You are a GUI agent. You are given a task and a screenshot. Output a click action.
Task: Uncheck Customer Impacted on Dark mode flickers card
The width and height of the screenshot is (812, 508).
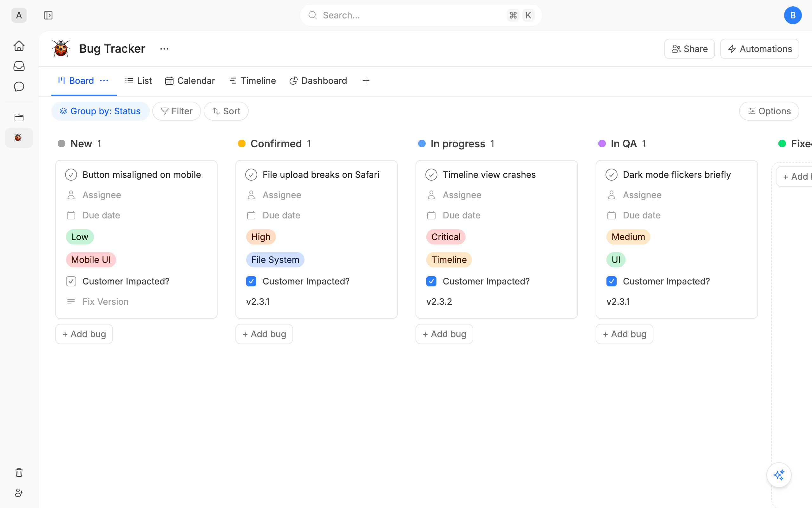click(611, 281)
